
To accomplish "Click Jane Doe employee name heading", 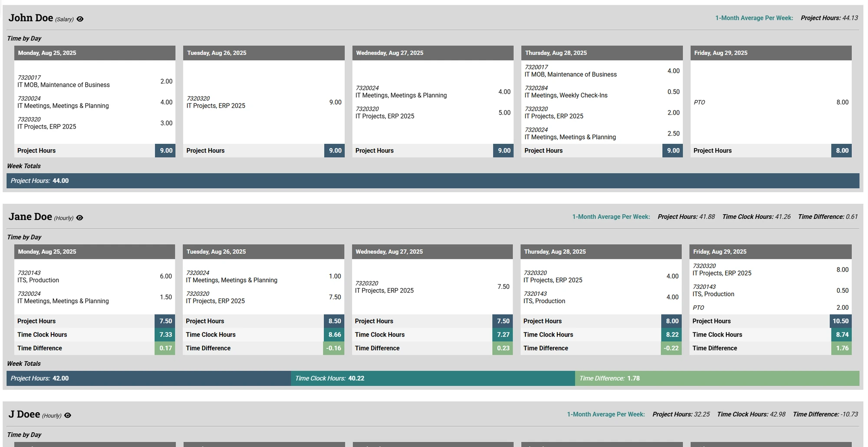I will click(30, 217).
